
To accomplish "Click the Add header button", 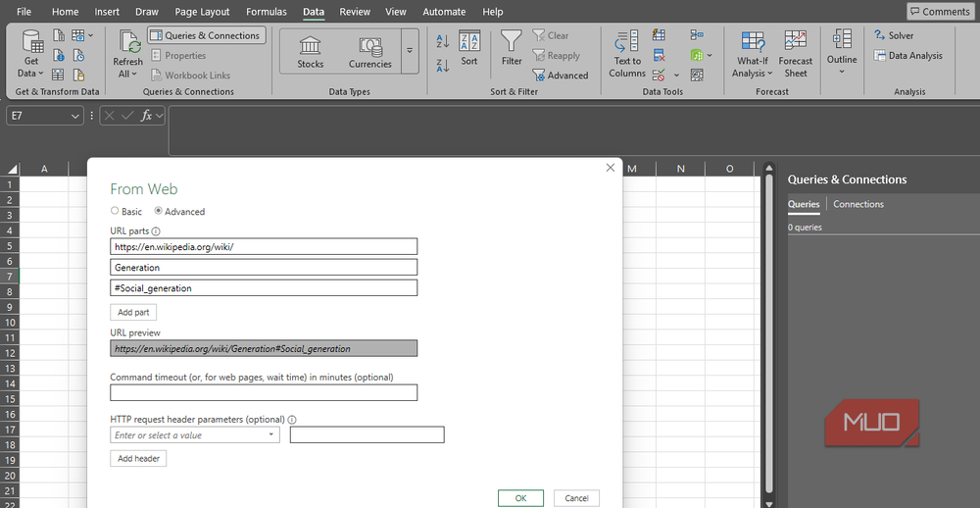I will point(138,459).
